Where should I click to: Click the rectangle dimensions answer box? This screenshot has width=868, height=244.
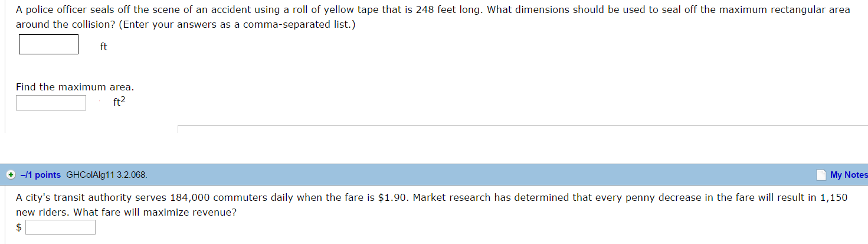(48, 44)
